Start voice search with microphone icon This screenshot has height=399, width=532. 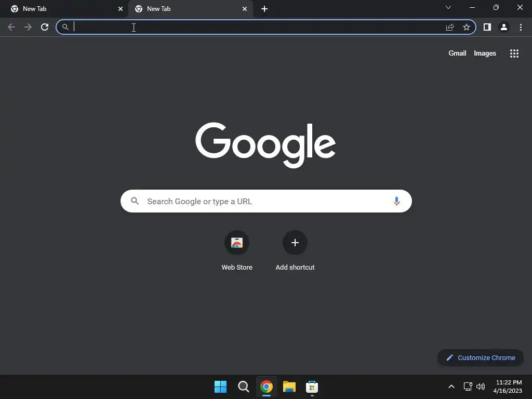[396, 201]
